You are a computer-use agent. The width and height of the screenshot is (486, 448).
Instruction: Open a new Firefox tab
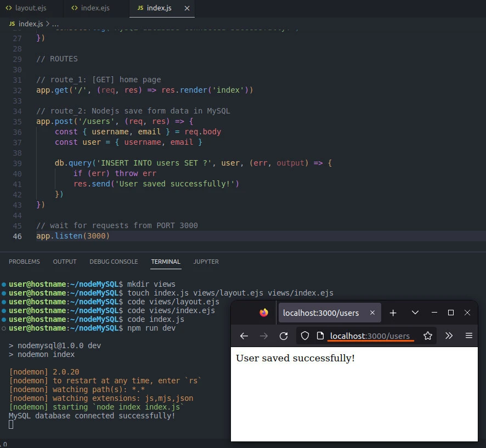click(393, 313)
